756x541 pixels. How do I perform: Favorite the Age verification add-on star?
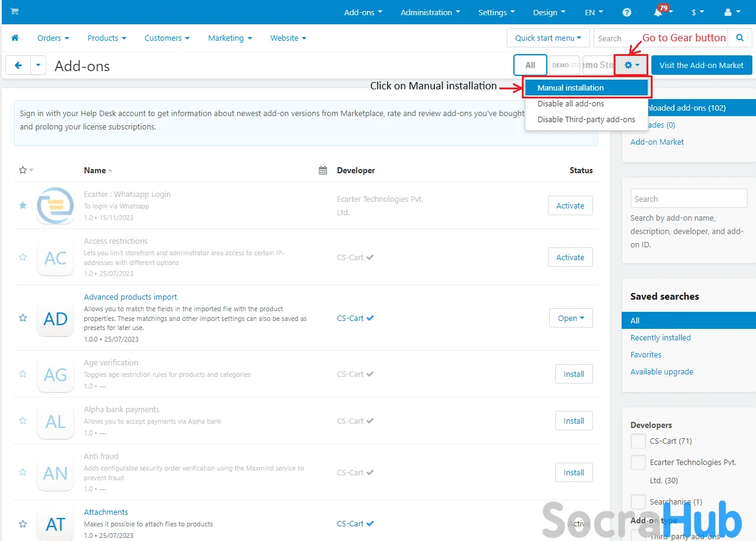coord(23,374)
